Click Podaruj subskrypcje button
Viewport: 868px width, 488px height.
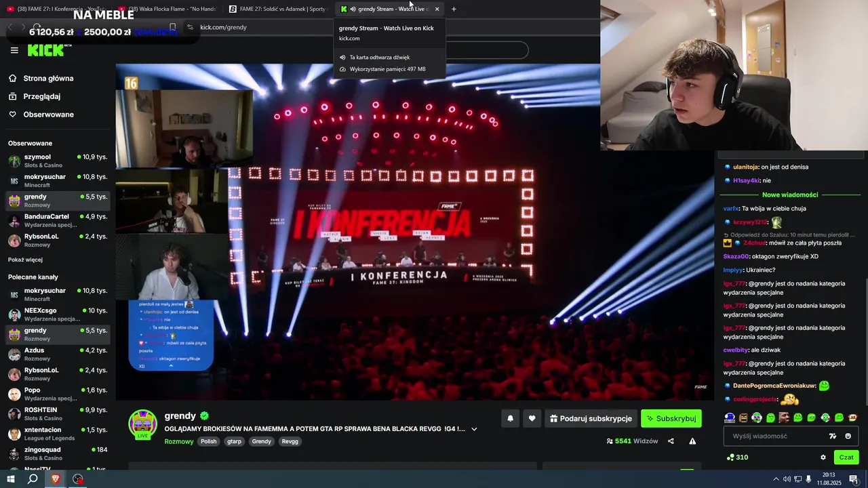[591, 419]
